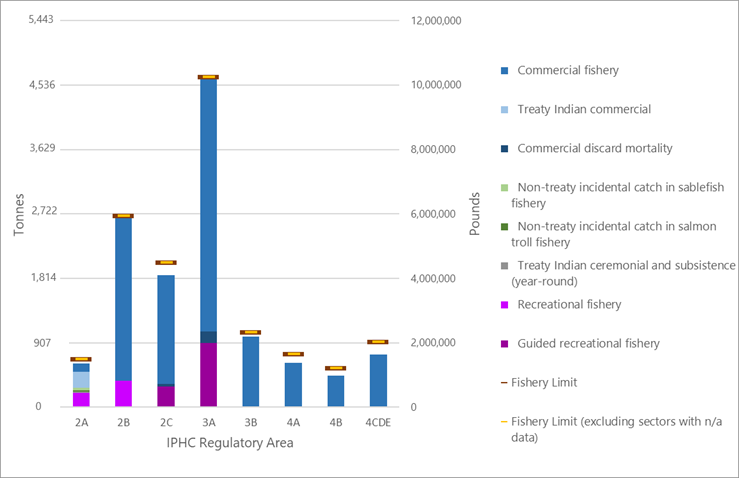Click the purple guided recreational segment of the 3A bar
The width and height of the screenshot is (739, 478).
tap(208, 375)
